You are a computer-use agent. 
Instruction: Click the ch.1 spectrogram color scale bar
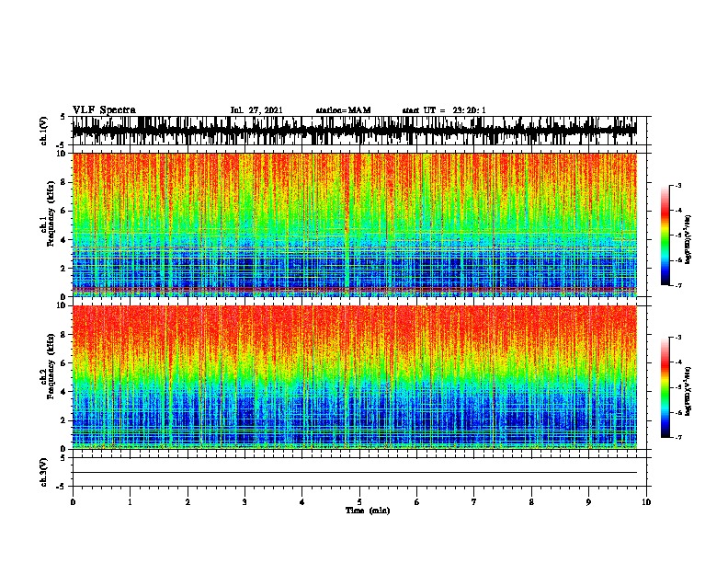[665, 236]
